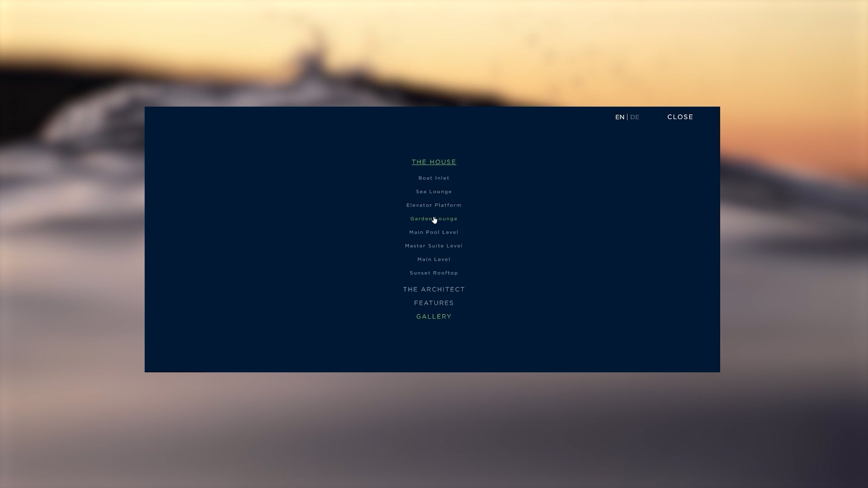Go to Boat Inlet page
The width and height of the screenshot is (868, 488).
(434, 178)
